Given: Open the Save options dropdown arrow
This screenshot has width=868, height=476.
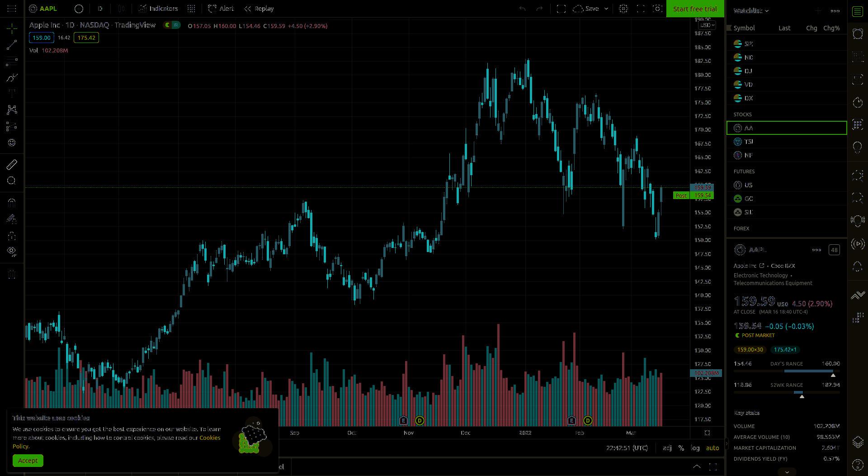Looking at the screenshot, I should [606, 9].
